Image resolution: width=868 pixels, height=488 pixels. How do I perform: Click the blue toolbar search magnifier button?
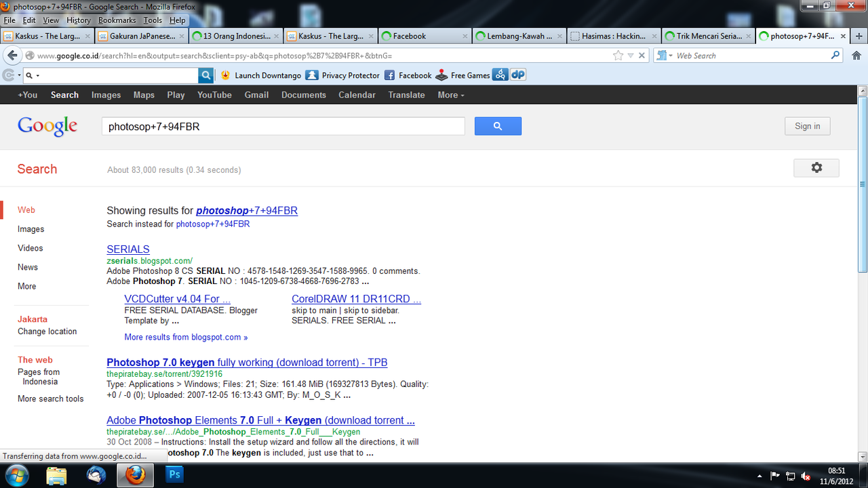205,75
